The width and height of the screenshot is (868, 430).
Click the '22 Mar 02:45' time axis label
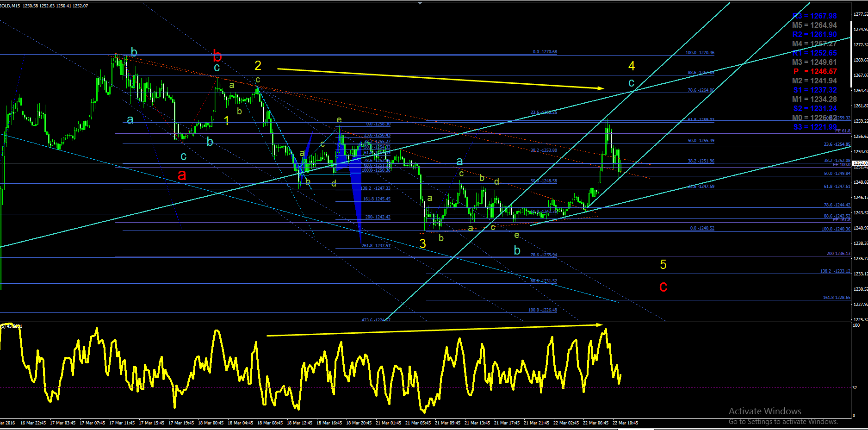566,423
